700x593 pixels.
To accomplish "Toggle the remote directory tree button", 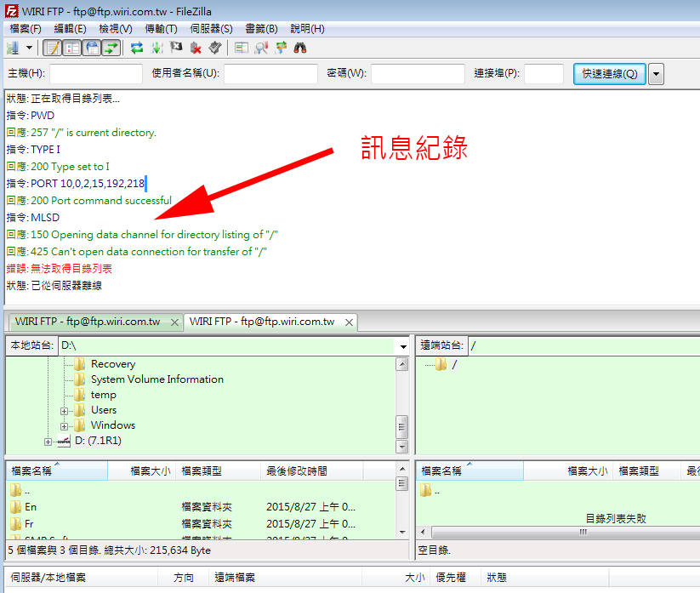I will tap(92, 48).
